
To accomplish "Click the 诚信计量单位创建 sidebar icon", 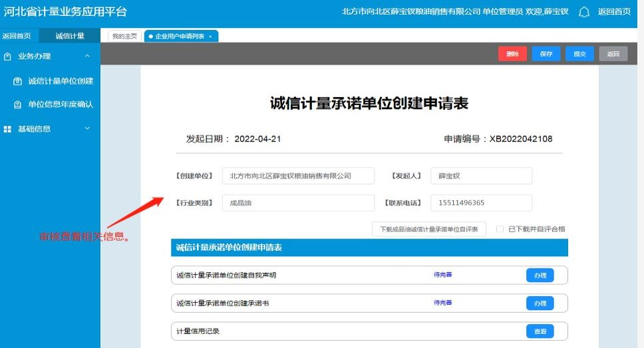I will point(17,81).
